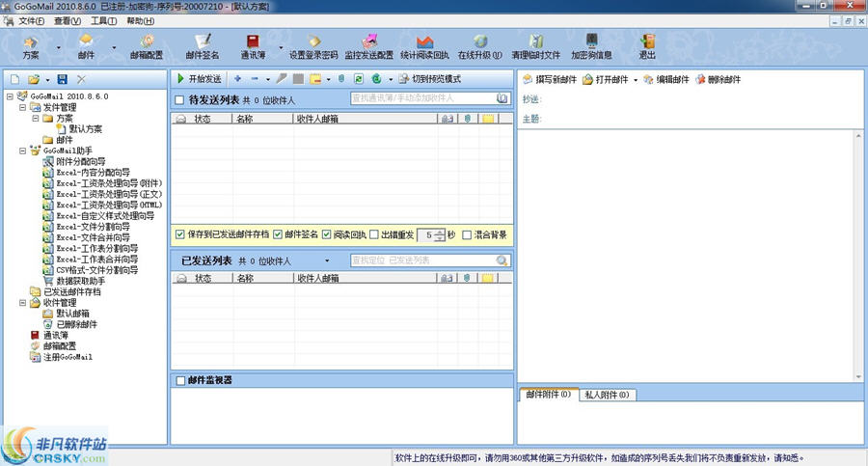
Task: Open 邮箱配置 from the main toolbar
Action: point(147,47)
